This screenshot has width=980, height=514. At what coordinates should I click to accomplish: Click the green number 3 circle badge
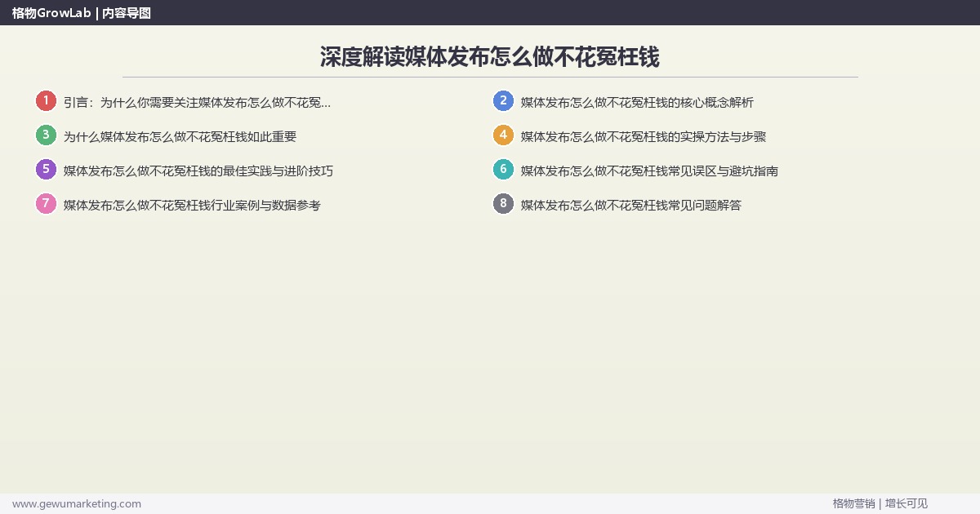point(46,135)
